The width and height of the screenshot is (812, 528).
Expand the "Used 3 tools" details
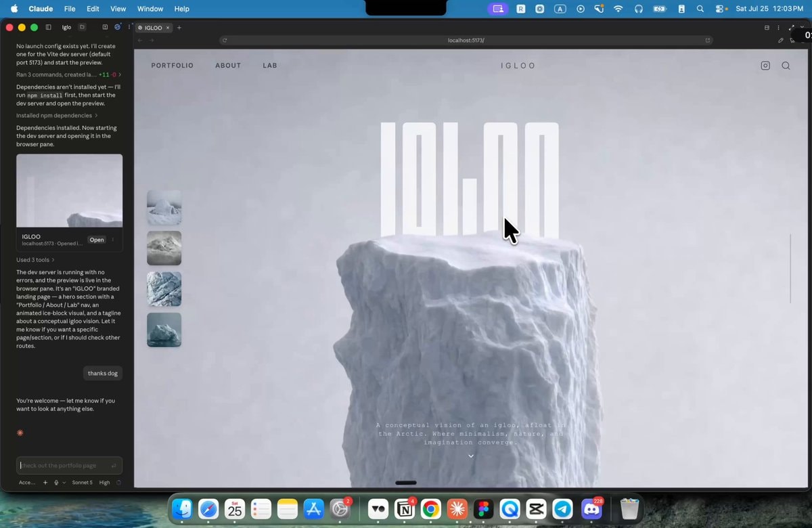pyautogui.click(x=35, y=259)
